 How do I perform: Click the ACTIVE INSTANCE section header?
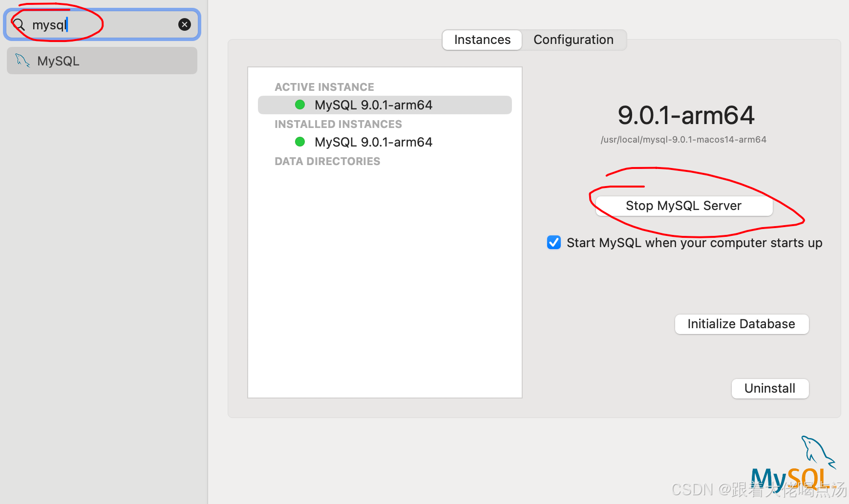tap(324, 87)
